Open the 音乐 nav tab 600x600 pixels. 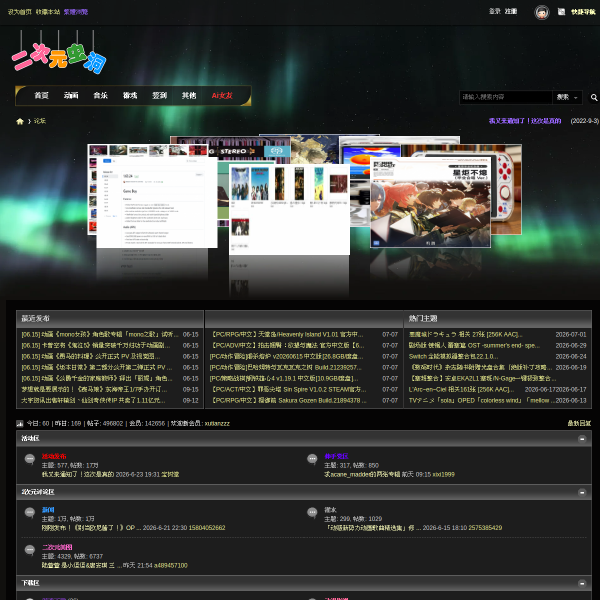coord(101,95)
